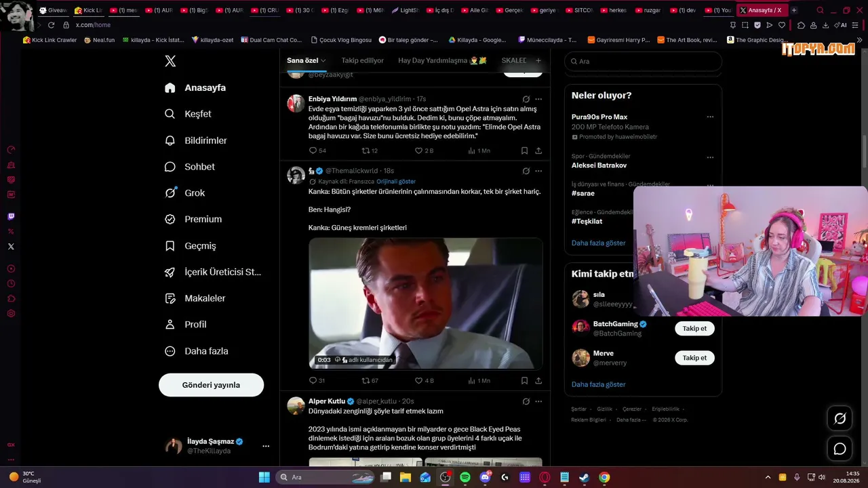Image resolution: width=868 pixels, height=488 pixels.
Task: Click Daha fazla göster under trends
Action: tap(598, 243)
